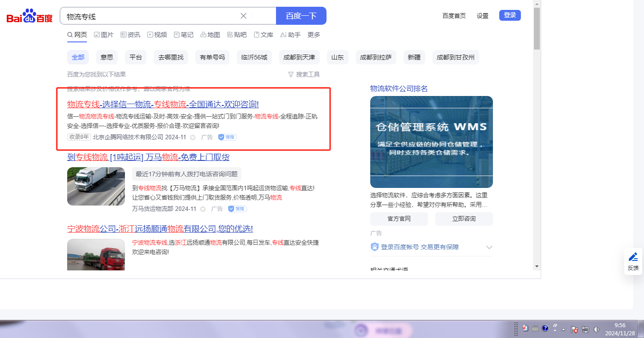Open the 到专线物流 万马物流 result title
This screenshot has height=338, width=644.
click(148, 157)
